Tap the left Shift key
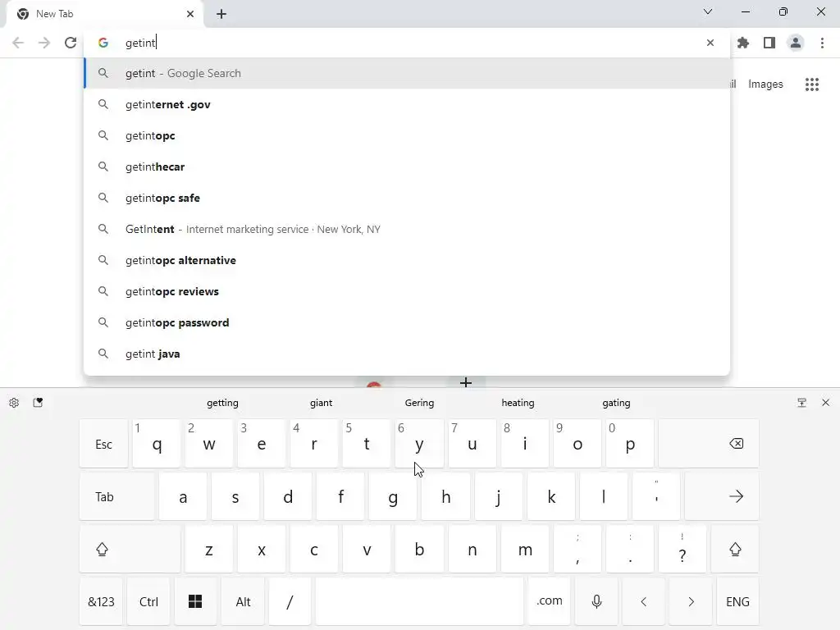This screenshot has height=630, width=840. coord(130,549)
